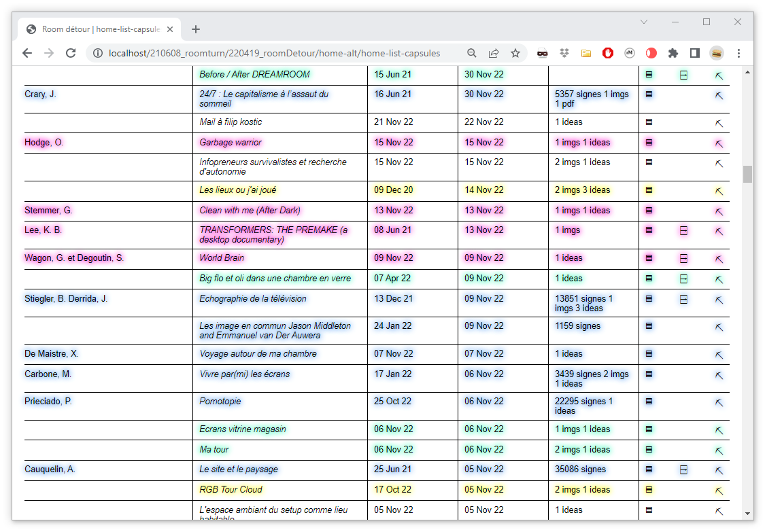765x532 pixels.
Task: Open the tab search chevron dropdown
Action: [644, 22]
